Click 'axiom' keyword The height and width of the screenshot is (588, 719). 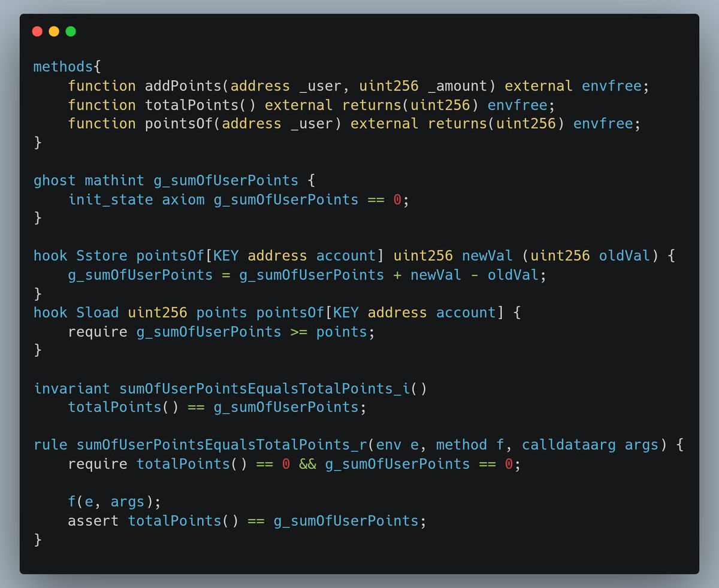click(183, 199)
